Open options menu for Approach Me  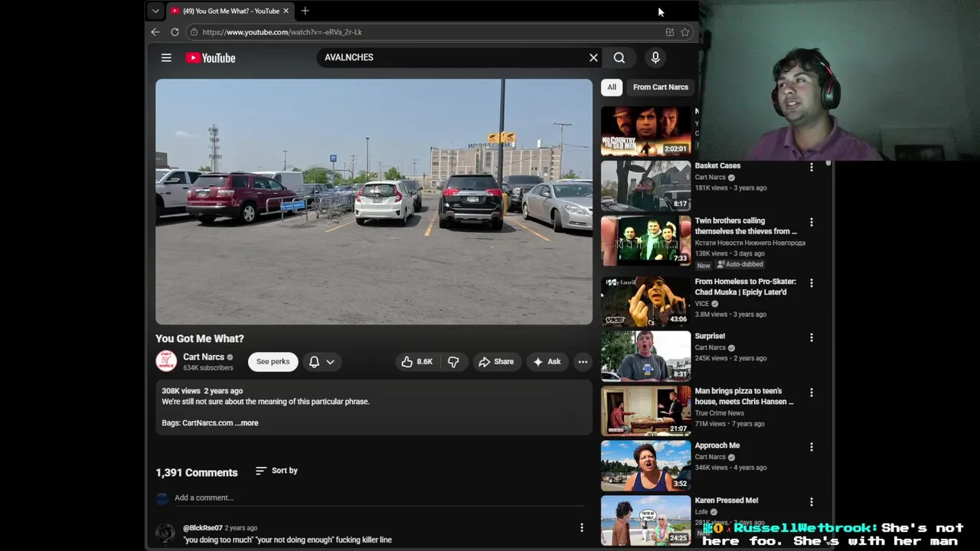click(812, 447)
